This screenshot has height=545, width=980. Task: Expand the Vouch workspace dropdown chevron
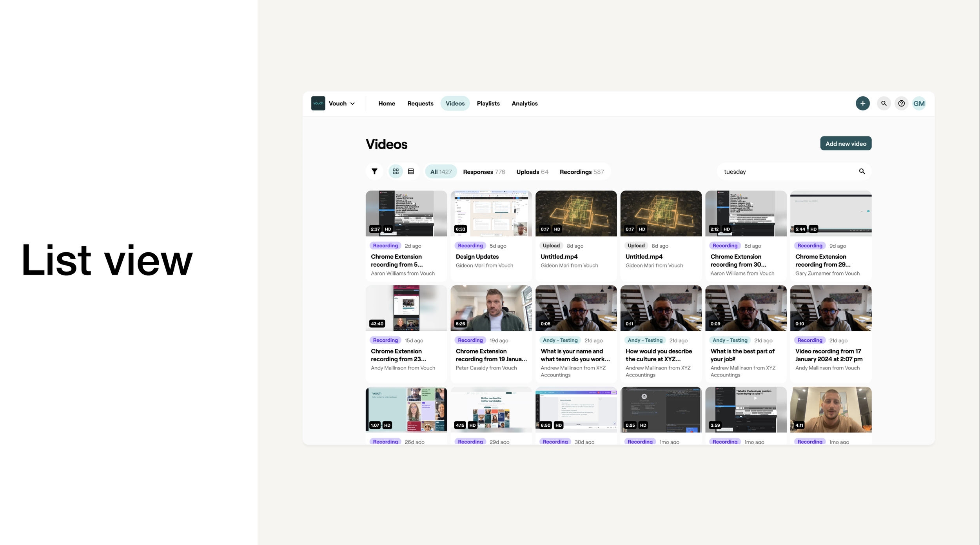pyautogui.click(x=352, y=104)
